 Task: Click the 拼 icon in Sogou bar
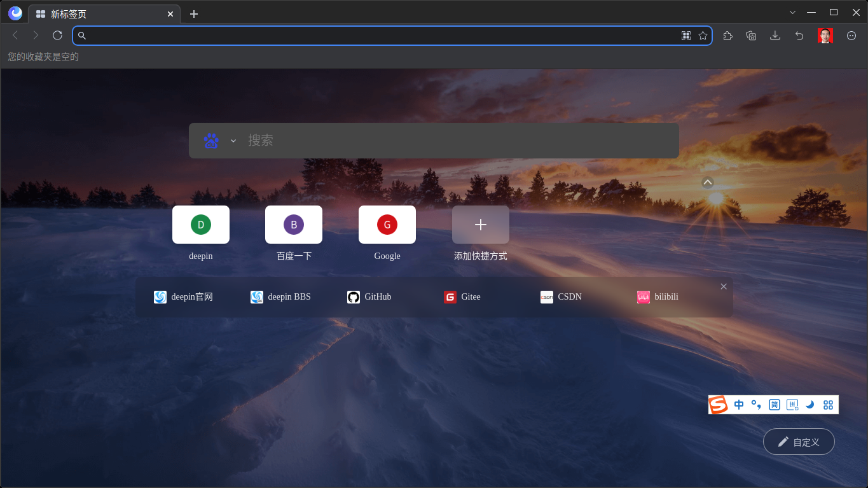[x=792, y=405]
